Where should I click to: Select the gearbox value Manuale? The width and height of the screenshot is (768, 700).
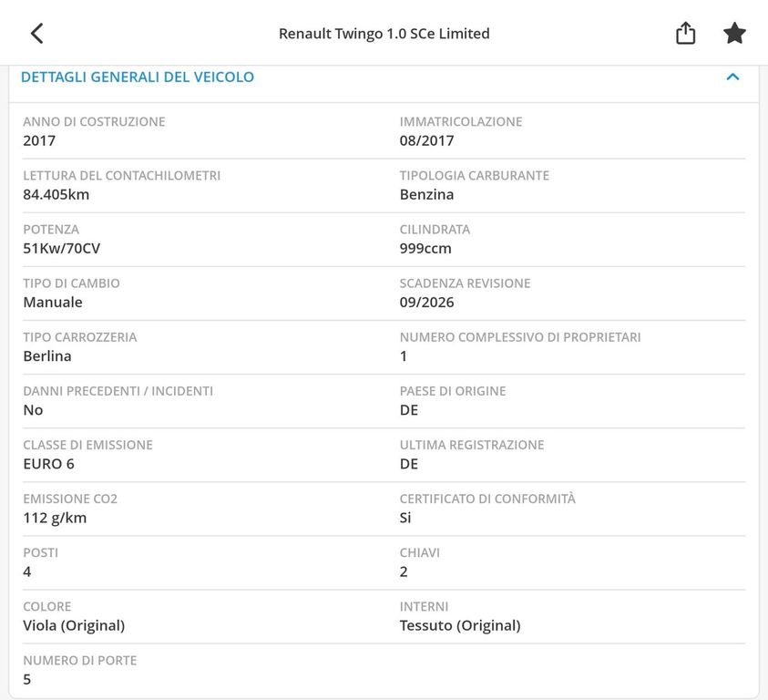[x=53, y=303]
